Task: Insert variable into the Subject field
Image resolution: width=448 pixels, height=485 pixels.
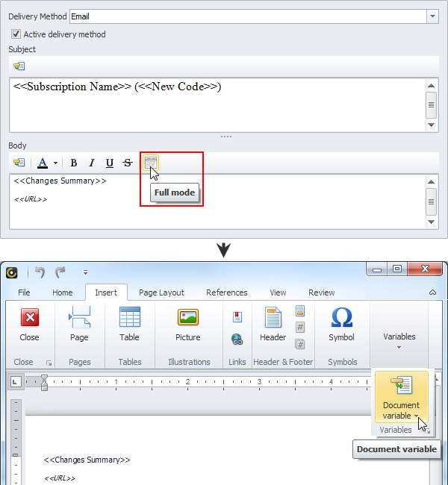Action: coord(19,66)
